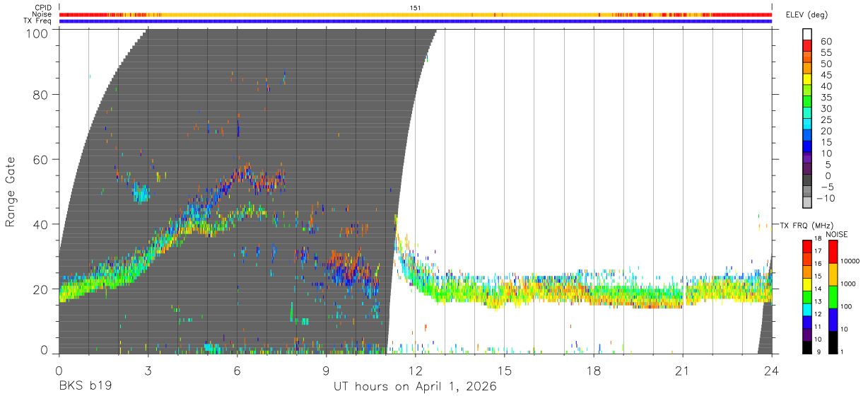Click the black bottom segment of the TX FRQ bar
The height and width of the screenshot is (401, 868).
tap(807, 347)
